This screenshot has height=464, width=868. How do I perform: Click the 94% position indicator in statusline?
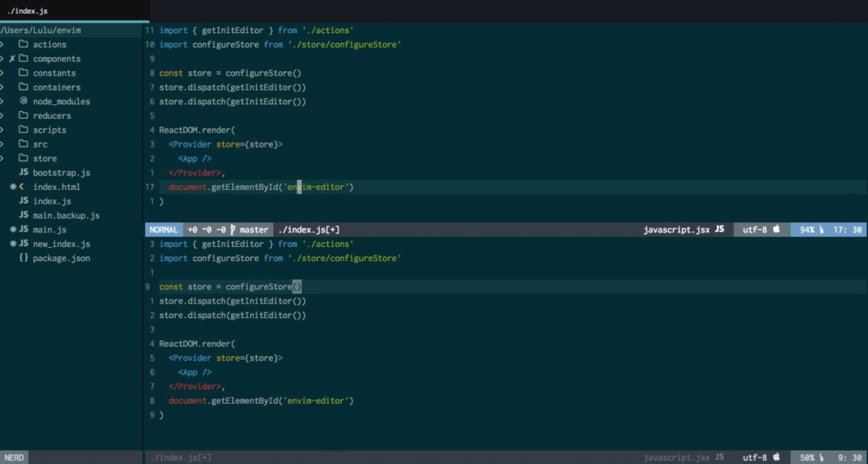806,230
